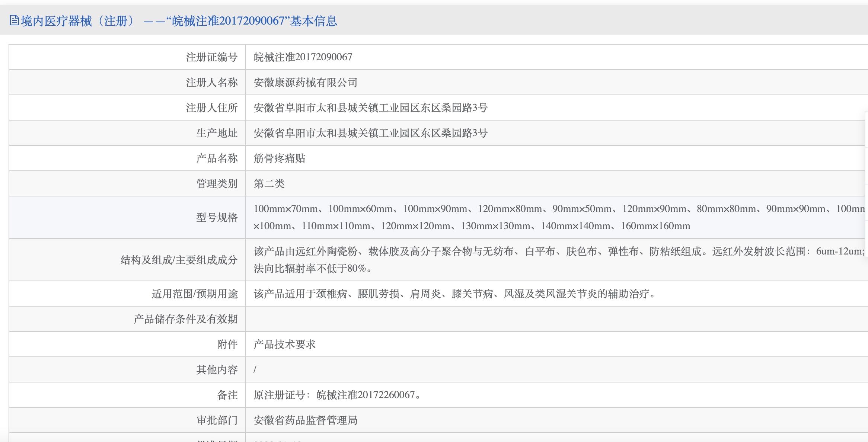
Task: Click the 其他内容 row label
Action: point(217,369)
